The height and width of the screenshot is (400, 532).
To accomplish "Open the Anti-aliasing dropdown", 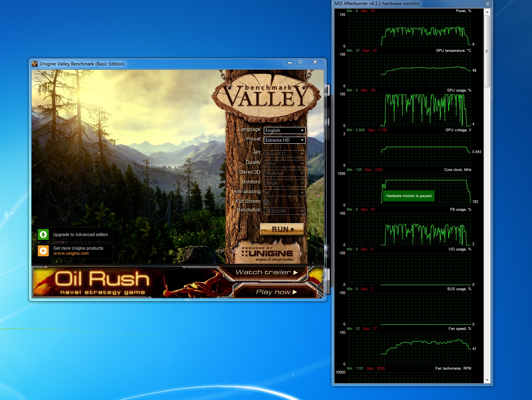I will coord(285,193).
